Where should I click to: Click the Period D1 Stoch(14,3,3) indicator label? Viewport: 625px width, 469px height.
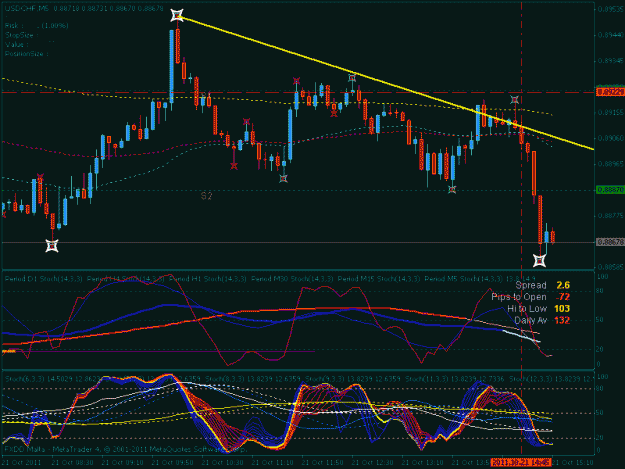pyautogui.click(x=43, y=279)
